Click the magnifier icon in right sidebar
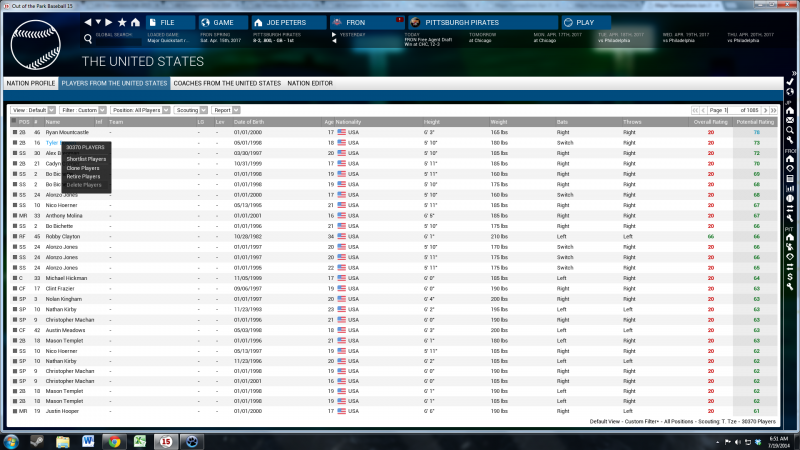Image resolution: width=800 pixels, height=450 pixels. [790, 131]
